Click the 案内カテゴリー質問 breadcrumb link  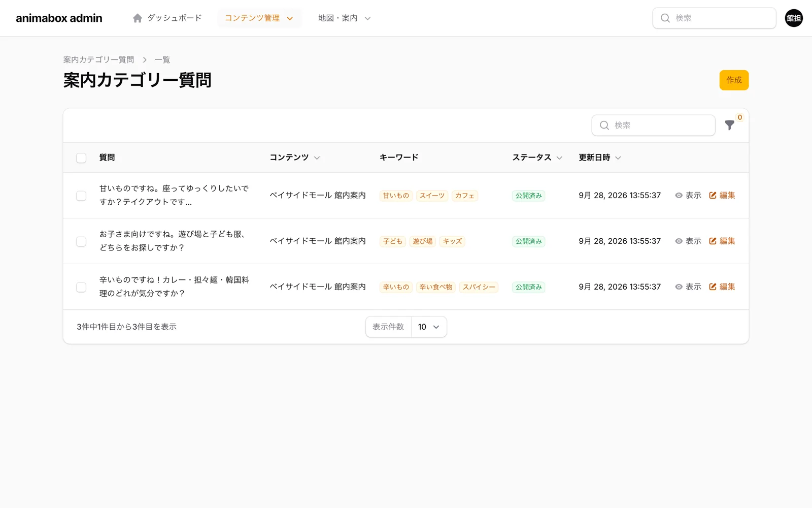[x=98, y=60]
